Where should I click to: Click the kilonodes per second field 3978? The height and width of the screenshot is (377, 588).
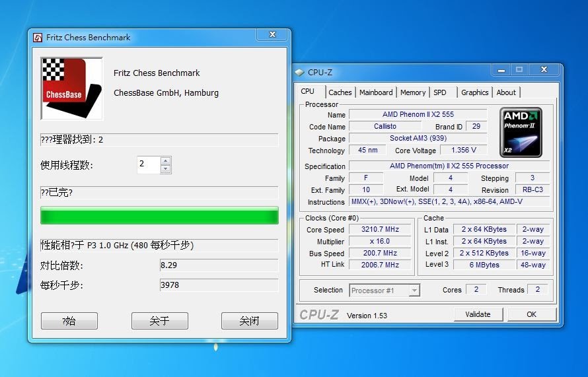click(x=219, y=285)
